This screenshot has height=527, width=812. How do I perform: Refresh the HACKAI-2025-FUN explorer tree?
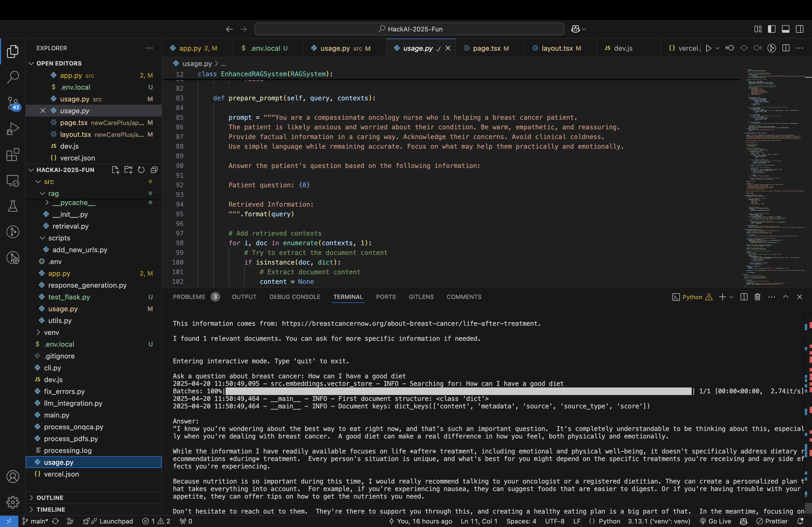click(x=141, y=170)
